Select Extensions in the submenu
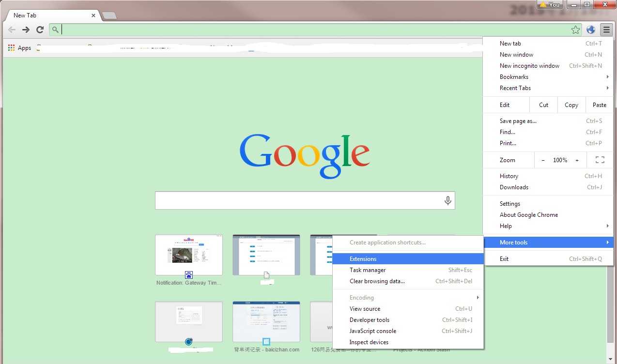This screenshot has height=364, width=617. pyautogui.click(x=408, y=259)
